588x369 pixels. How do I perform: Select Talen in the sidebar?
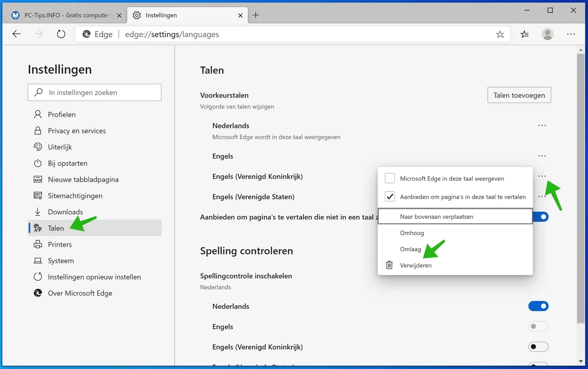[x=95, y=228]
